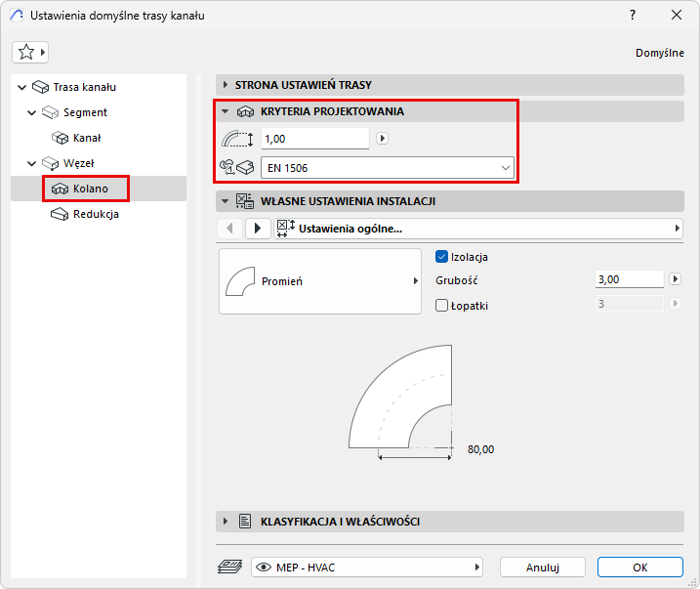
Task: Click the Grubość 3,00 thickness field
Action: 630,279
